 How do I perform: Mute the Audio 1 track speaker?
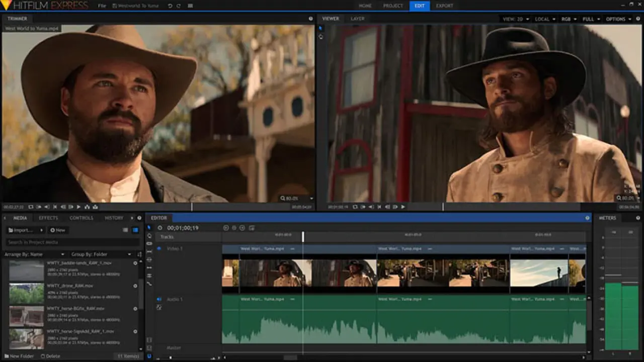(x=159, y=299)
